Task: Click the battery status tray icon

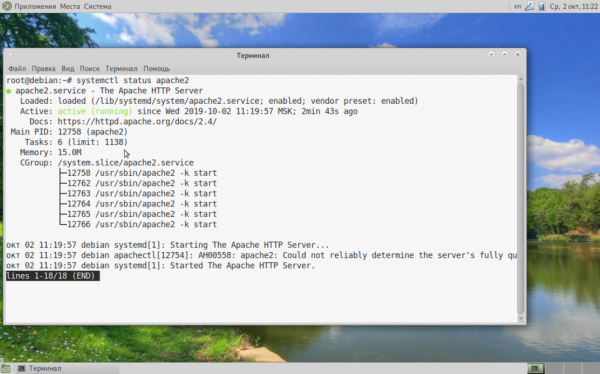Action: tap(541, 6)
